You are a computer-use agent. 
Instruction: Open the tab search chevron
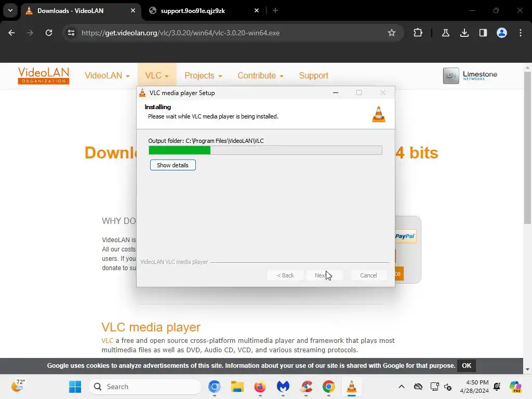(x=10, y=10)
